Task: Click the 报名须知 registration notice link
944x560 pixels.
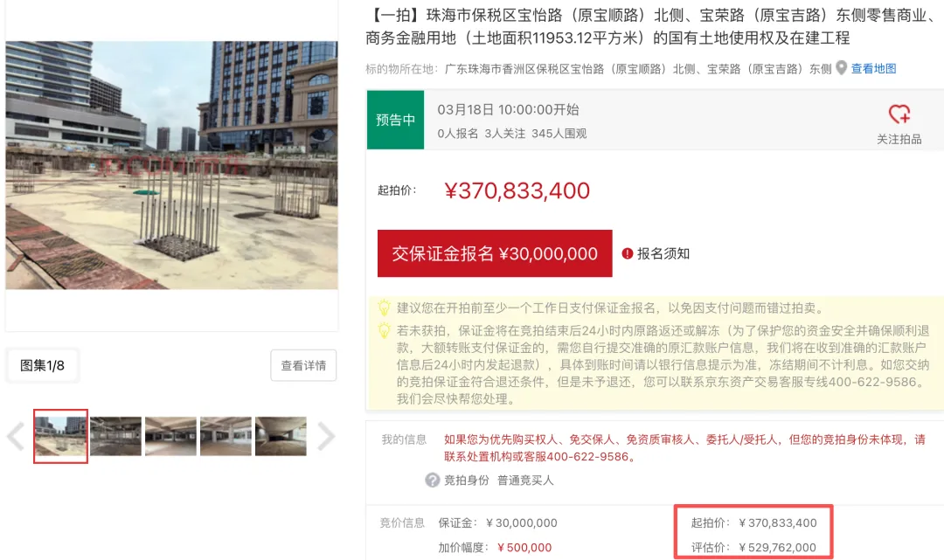Action: [663, 254]
